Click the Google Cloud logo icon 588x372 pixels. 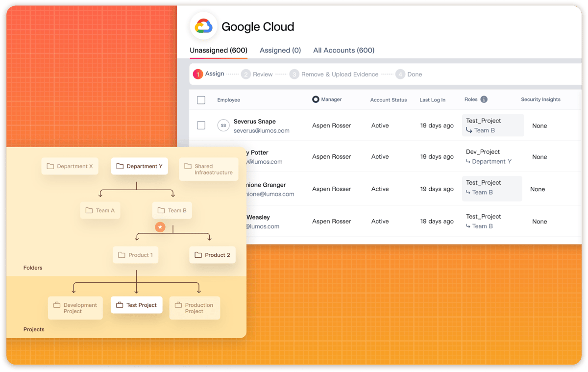[203, 26]
